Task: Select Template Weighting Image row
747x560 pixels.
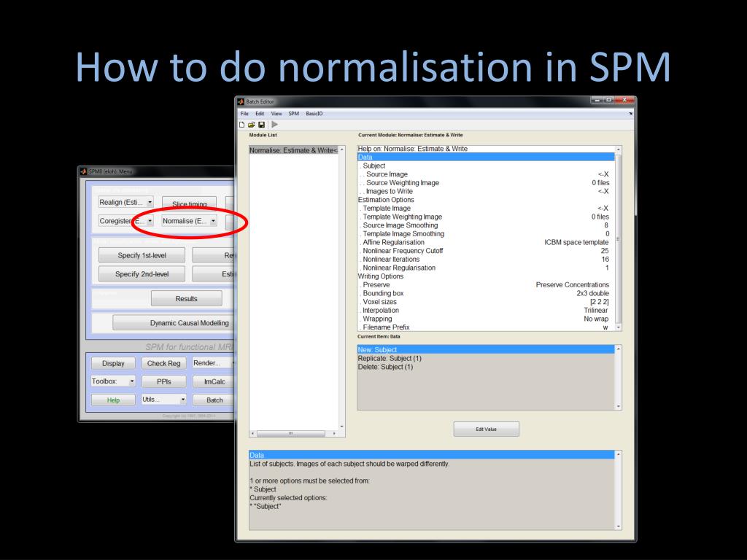Action: [486, 217]
